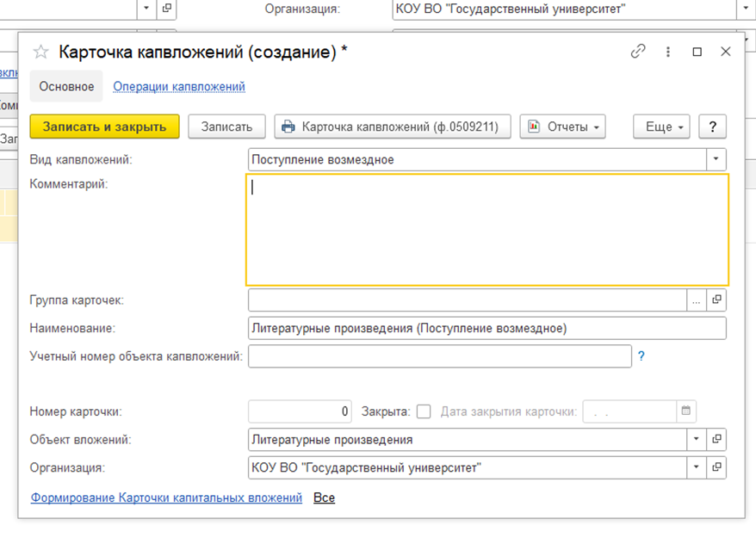Open help with the ? button
Viewport: 756px width, 544px height.
[x=713, y=127]
